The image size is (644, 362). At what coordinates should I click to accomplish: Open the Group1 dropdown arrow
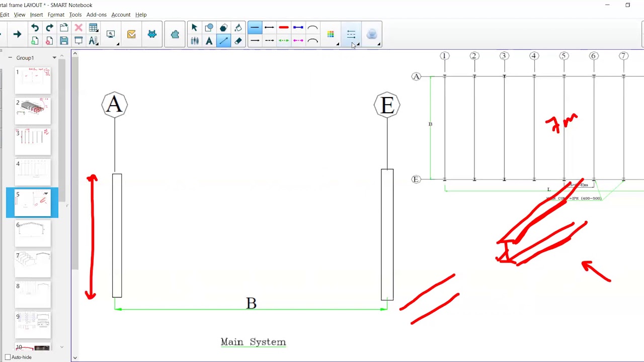[x=54, y=58]
